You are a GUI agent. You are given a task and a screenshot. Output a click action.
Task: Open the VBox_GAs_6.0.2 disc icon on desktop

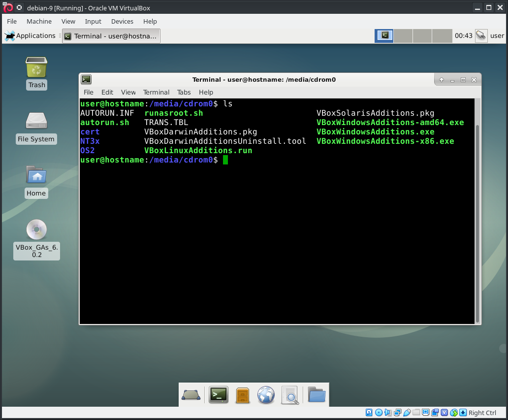pos(36,229)
